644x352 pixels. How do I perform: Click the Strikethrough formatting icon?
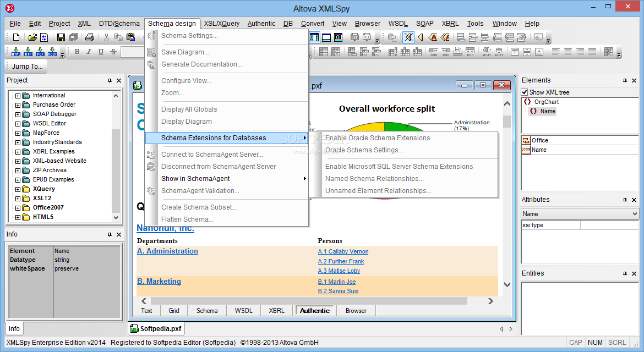click(x=113, y=52)
